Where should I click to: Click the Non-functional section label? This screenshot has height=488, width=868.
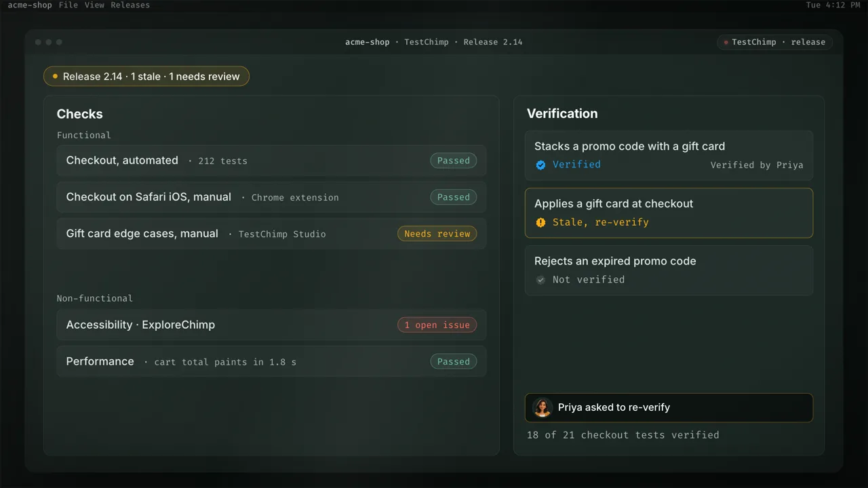point(95,298)
